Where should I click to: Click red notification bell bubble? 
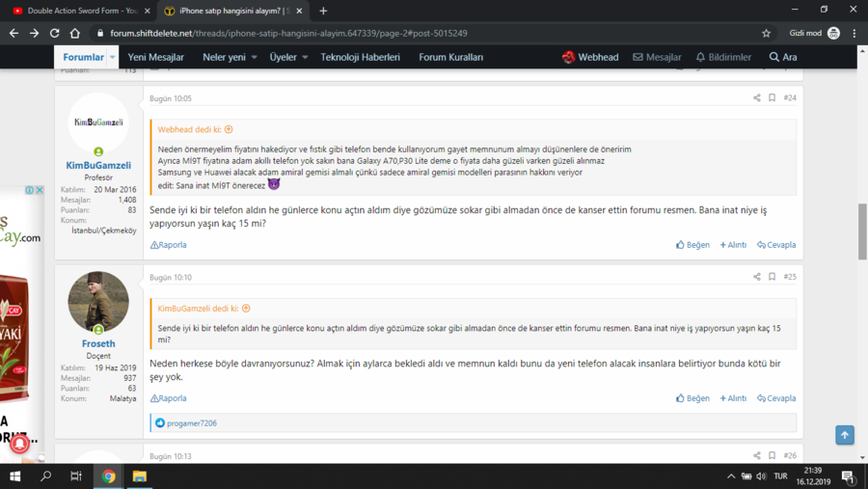tap(19, 444)
